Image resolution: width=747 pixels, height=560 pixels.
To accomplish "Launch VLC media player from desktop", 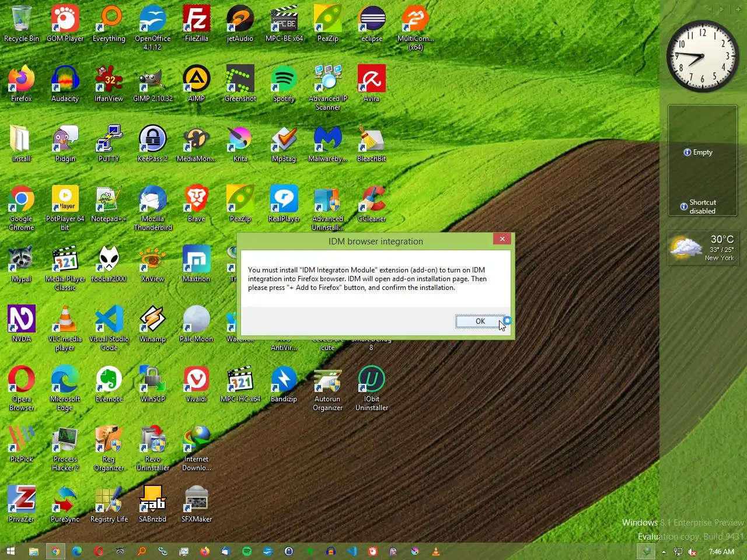I will pyautogui.click(x=65, y=328).
